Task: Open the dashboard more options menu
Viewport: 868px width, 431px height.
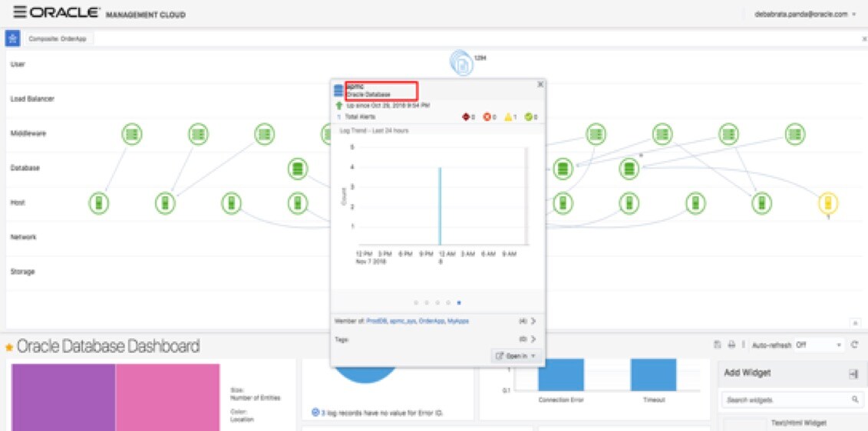Action: pos(744,344)
